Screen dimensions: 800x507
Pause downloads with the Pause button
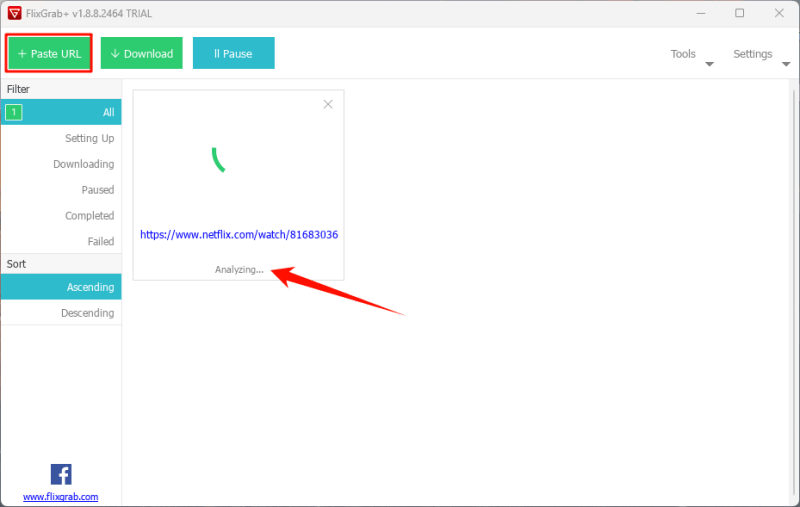coord(233,54)
